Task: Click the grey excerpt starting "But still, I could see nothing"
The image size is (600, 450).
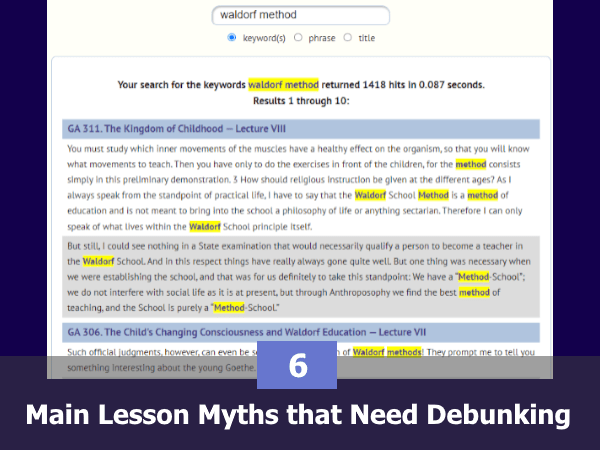Action: [301, 277]
